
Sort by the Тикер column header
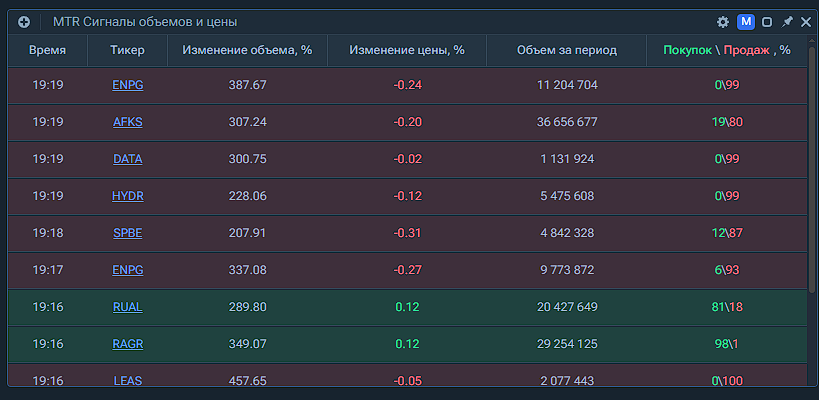[x=127, y=50]
